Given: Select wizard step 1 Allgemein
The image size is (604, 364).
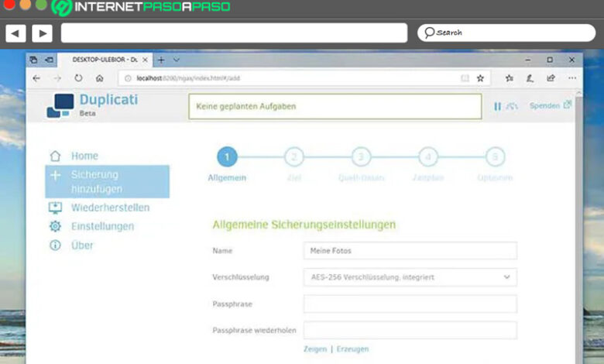Looking at the screenshot, I should tap(227, 156).
